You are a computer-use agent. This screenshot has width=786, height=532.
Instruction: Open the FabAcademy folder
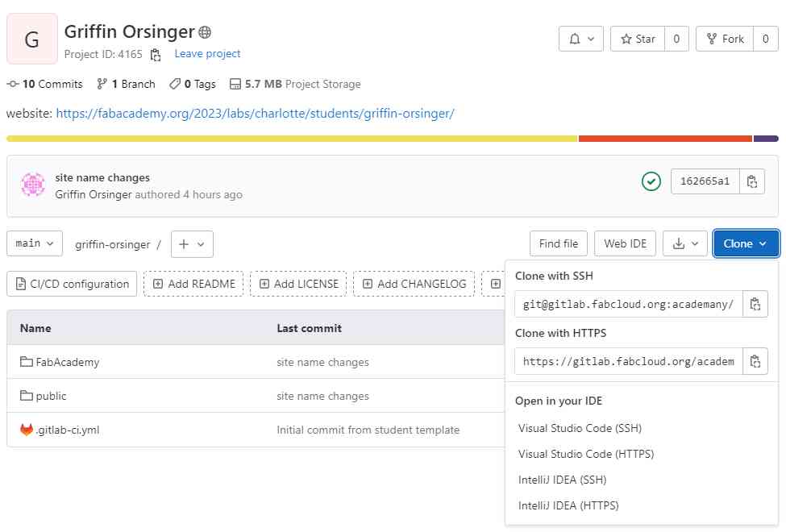(68, 362)
